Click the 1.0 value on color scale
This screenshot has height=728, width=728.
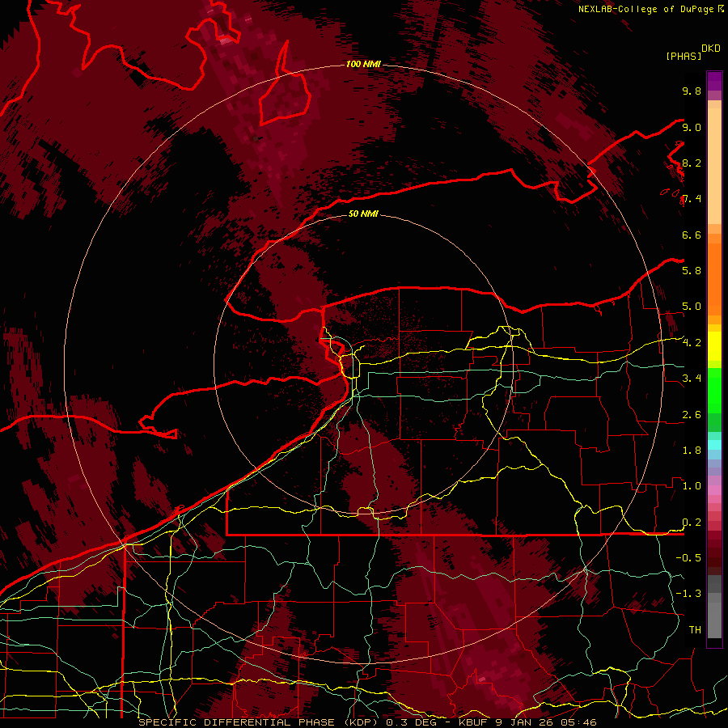[x=692, y=486]
